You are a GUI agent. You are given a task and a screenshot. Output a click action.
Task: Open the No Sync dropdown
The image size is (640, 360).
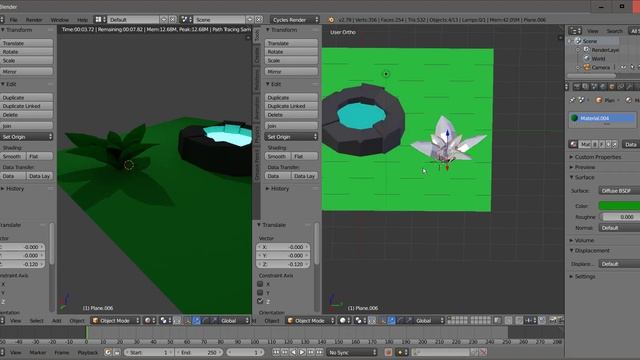tap(352, 352)
